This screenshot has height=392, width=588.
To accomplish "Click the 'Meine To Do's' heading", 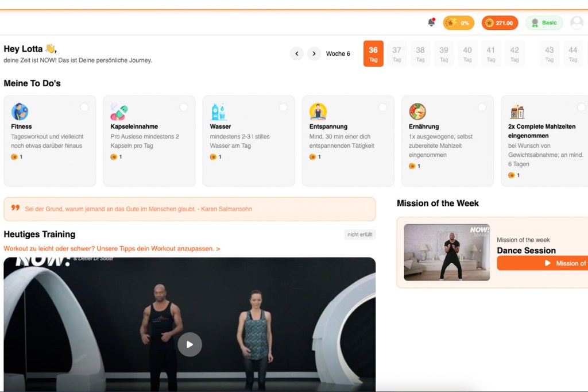I will 32,83.
